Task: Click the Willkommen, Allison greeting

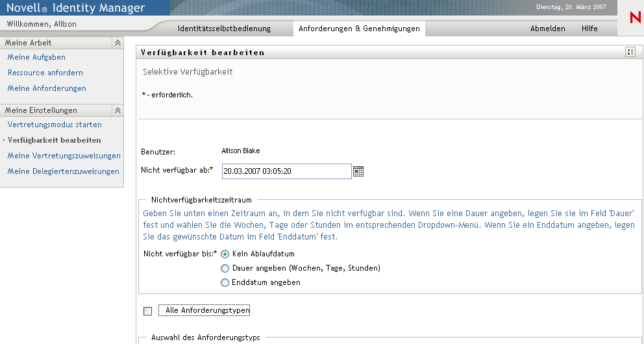Action: 42,24
